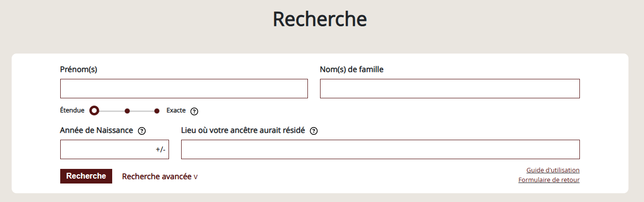Viewport: 644px width, 202px height.
Task: Click the +/- year range control
Action: [161, 149]
